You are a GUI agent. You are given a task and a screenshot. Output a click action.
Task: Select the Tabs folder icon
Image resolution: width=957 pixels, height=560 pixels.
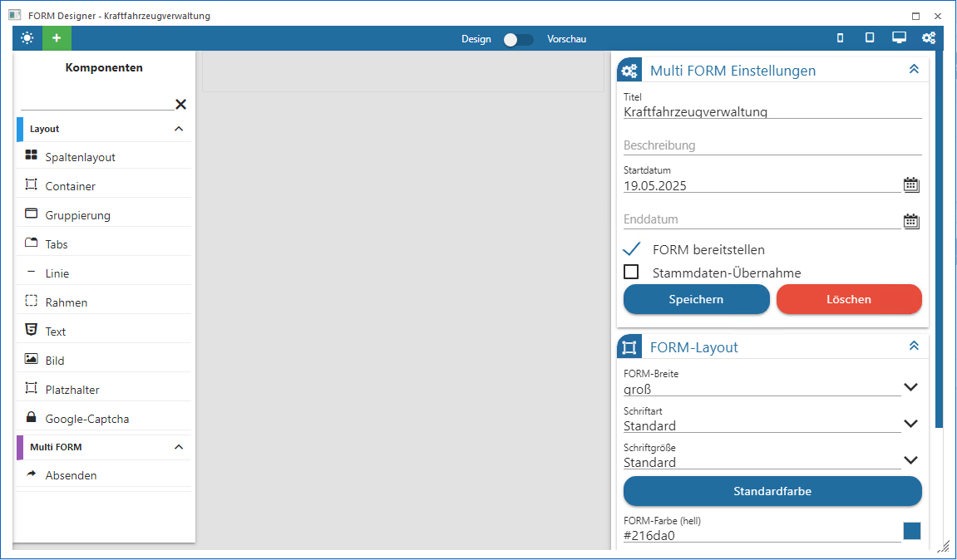(31, 243)
